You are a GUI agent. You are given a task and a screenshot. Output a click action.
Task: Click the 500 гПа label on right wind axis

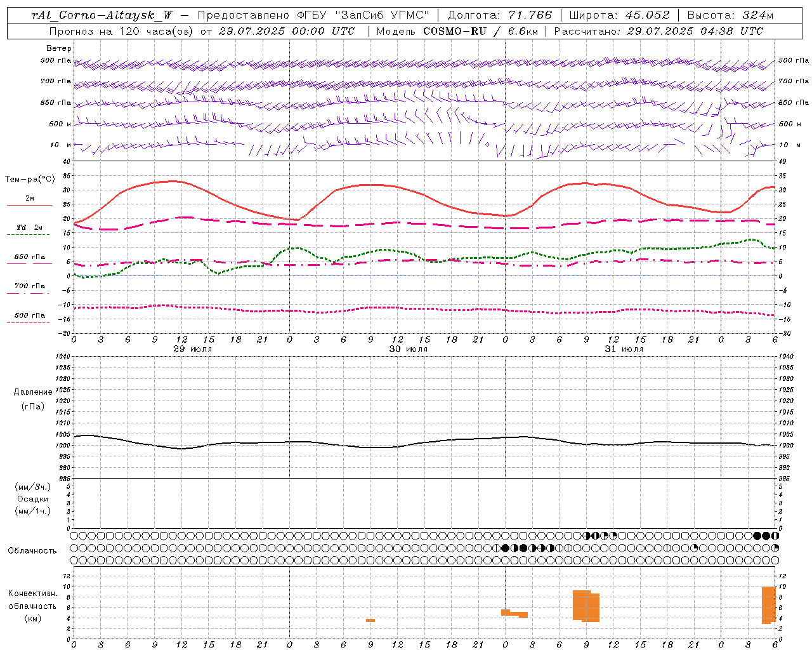(x=793, y=60)
